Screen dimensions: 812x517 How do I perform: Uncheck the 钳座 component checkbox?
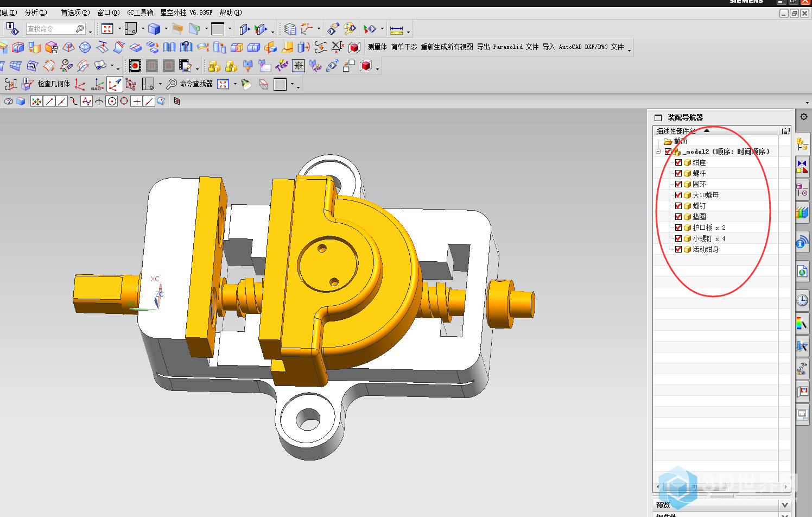678,162
